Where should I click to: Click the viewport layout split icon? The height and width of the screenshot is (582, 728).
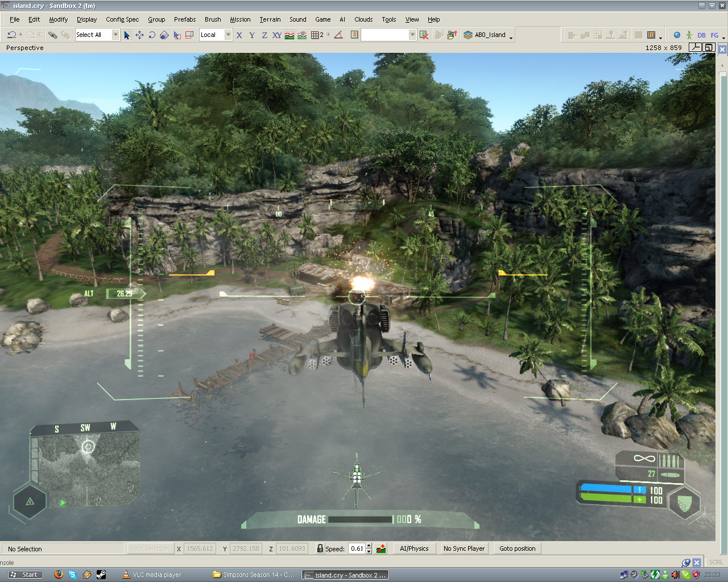coord(695,47)
